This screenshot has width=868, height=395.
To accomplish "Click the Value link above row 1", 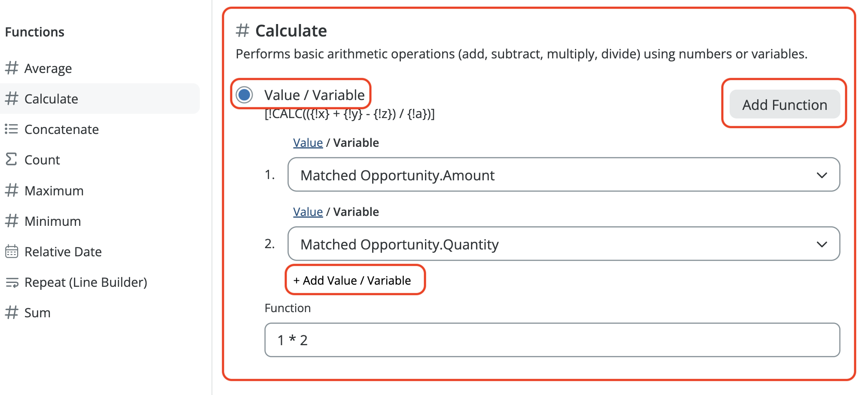I will (x=308, y=143).
